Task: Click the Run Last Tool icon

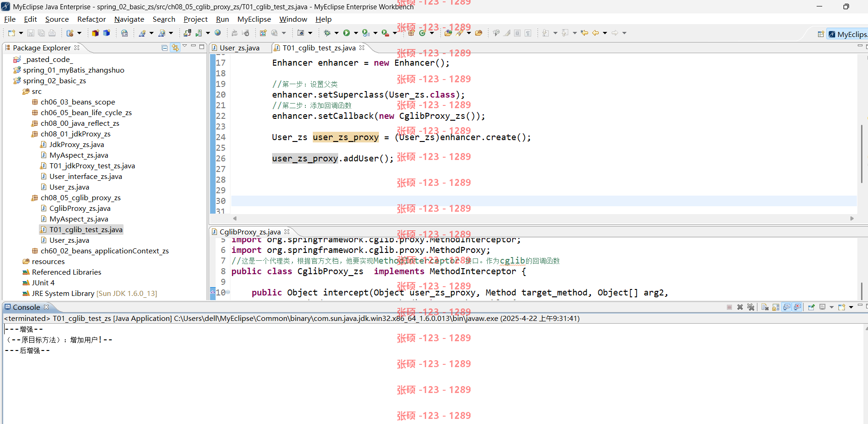Action: click(x=385, y=33)
